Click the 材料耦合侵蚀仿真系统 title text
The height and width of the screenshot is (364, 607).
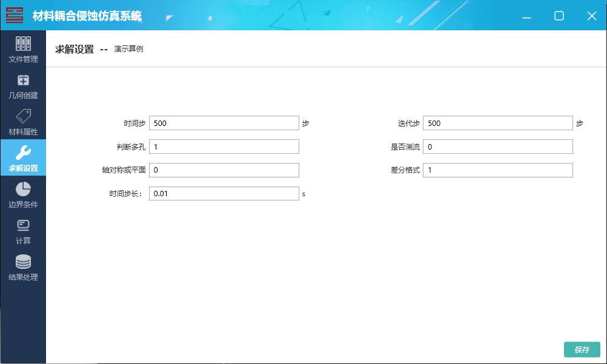click(87, 16)
